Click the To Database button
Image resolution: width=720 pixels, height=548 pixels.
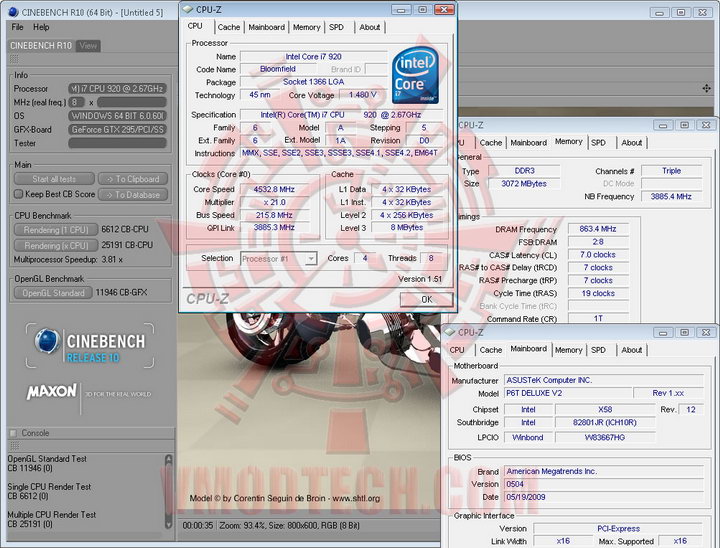[x=133, y=195]
